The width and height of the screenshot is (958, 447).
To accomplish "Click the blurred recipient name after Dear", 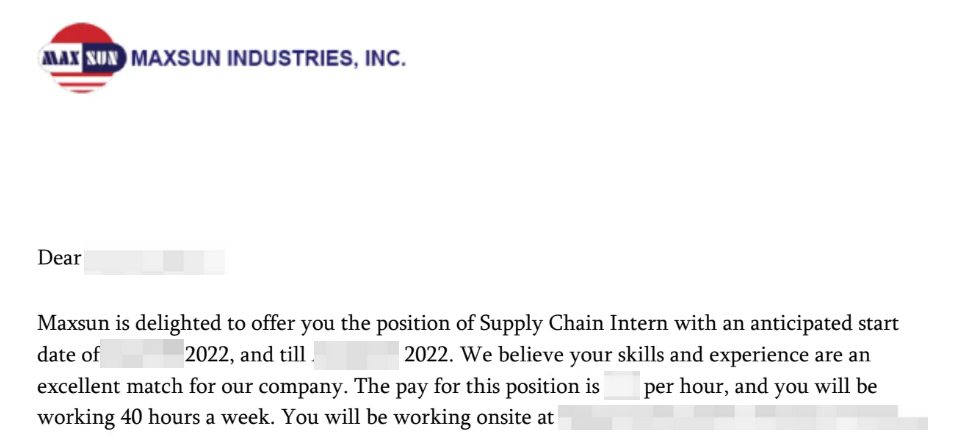I will [x=154, y=261].
